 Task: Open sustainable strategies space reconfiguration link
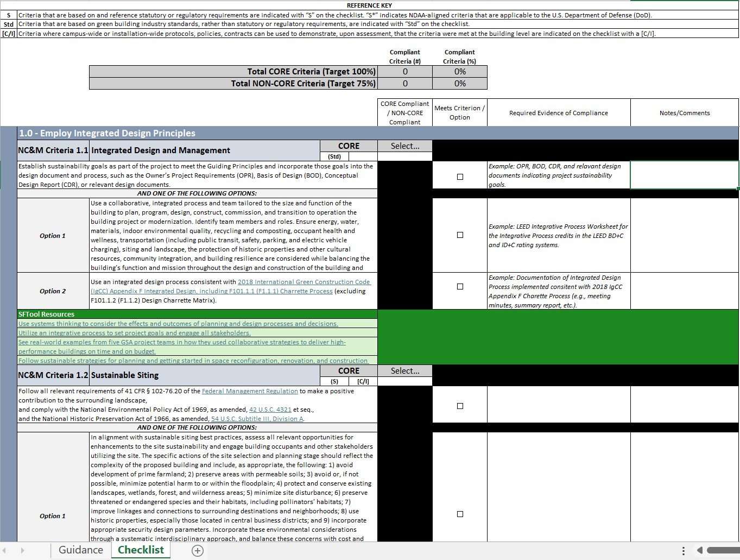pyautogui.click(x=193, y=361)
